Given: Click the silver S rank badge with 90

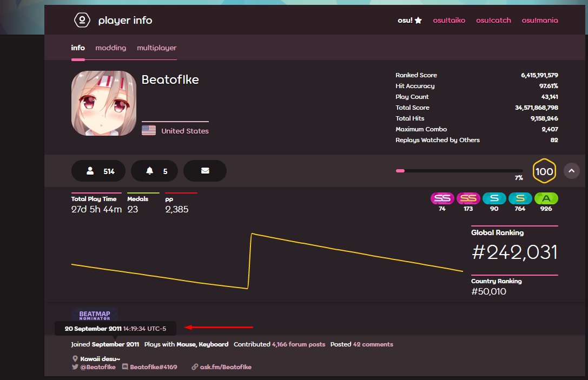Looking at the screenshot, I should [494, 198].
